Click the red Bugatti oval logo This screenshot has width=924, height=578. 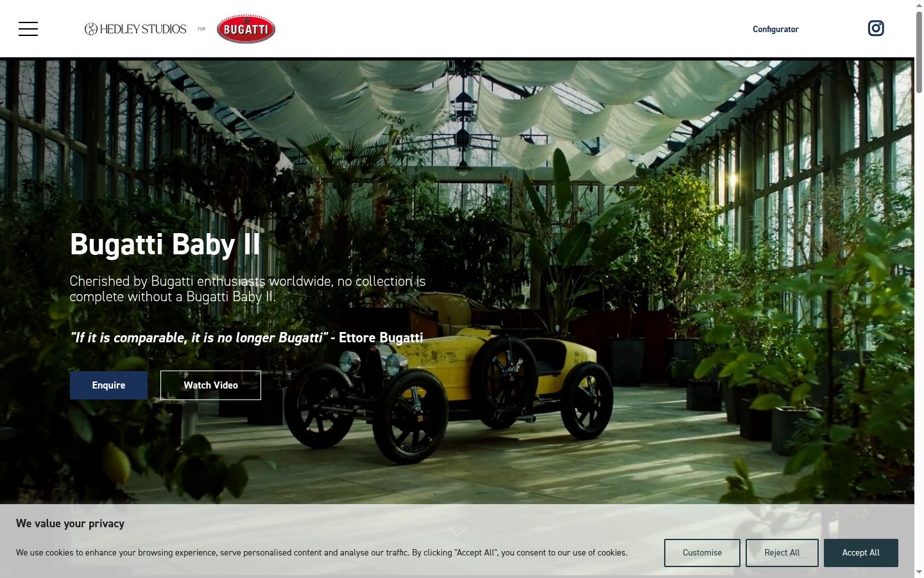246,29
